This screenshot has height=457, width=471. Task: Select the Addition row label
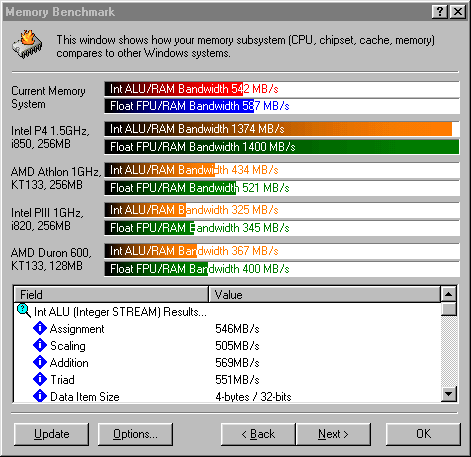(x=69, y=363)
